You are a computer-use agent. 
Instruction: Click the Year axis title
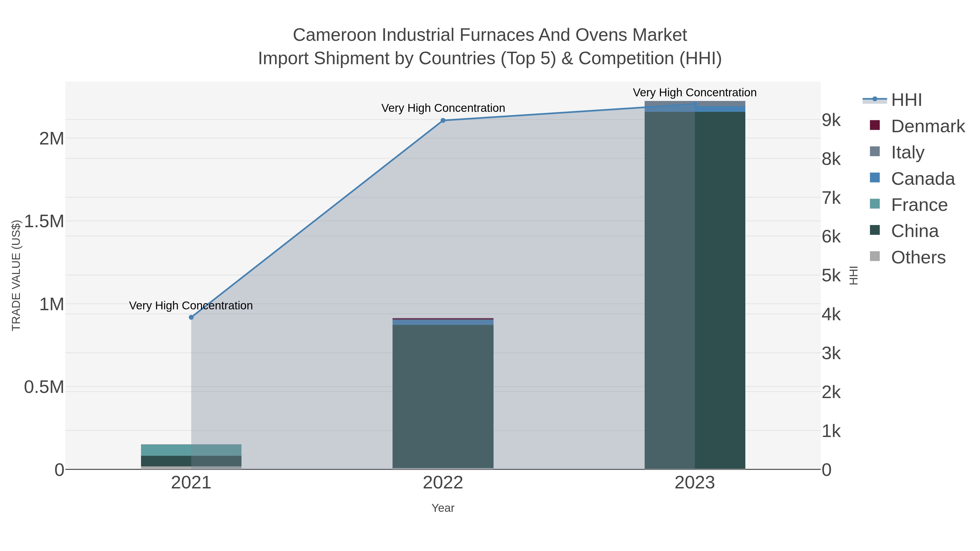[x=443, y=508]
